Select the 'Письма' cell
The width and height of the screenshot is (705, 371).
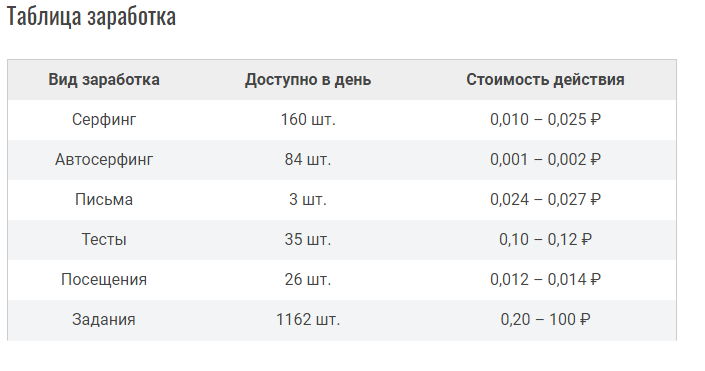coord(104,200)
